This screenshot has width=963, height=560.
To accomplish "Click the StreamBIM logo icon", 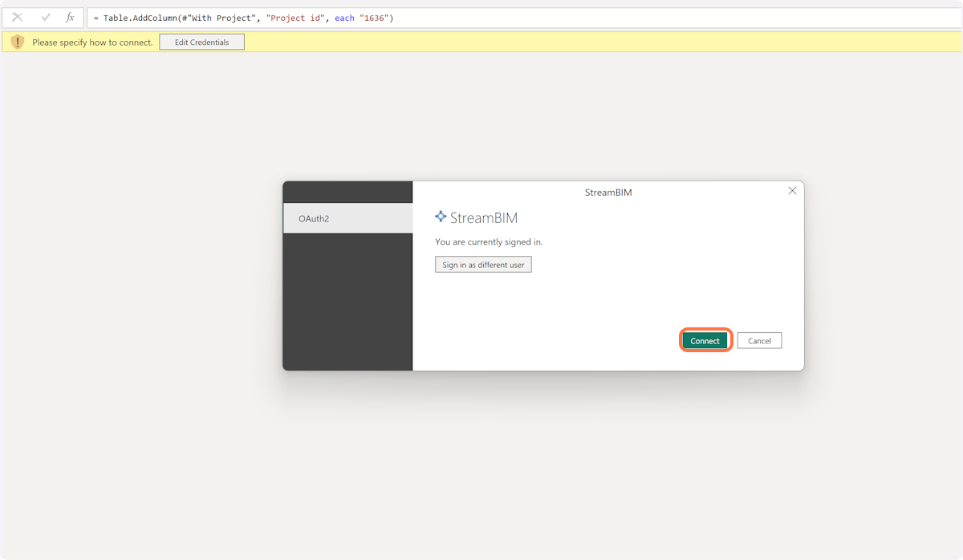I will tap(441, 217).
